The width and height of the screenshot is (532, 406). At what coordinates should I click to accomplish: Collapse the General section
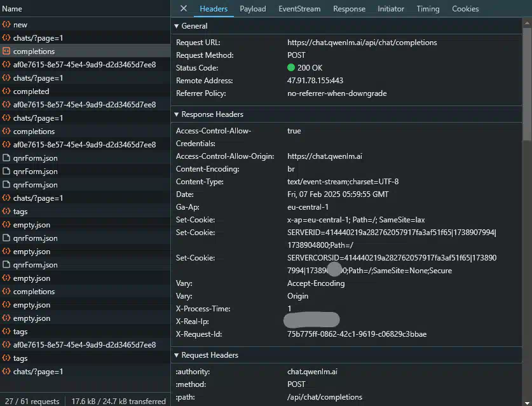pyautogui.click(x=177, y=26)
